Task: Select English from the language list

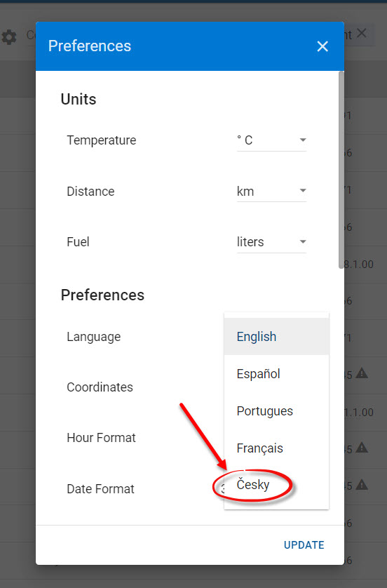Action: pos(276,336)
